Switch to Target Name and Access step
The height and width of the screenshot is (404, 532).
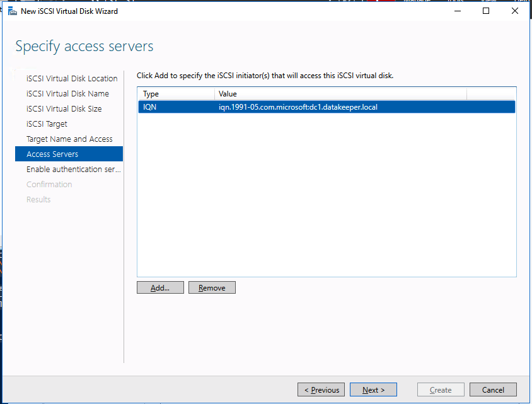(69, 139)
